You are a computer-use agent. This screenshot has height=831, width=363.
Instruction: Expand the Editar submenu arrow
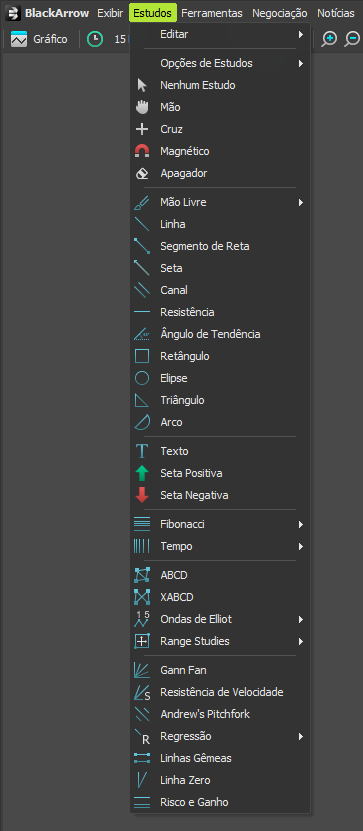tap(300, 34)
